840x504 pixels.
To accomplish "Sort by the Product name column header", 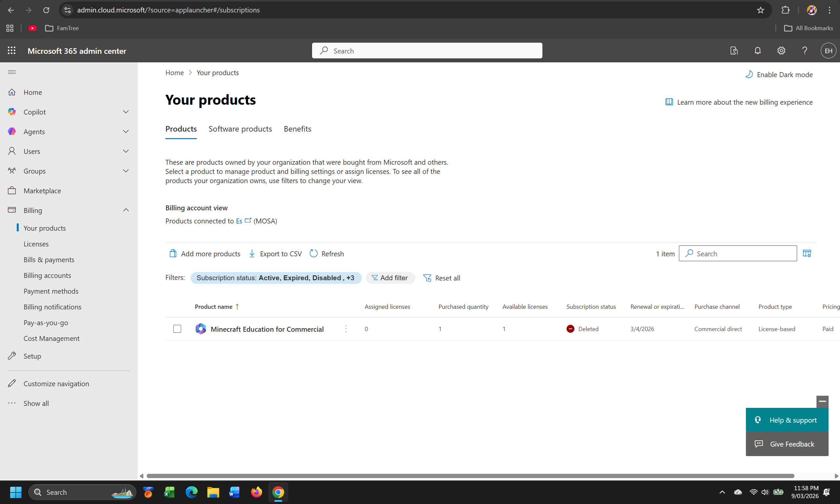I will pyautogui.click(x=217, y=307).
